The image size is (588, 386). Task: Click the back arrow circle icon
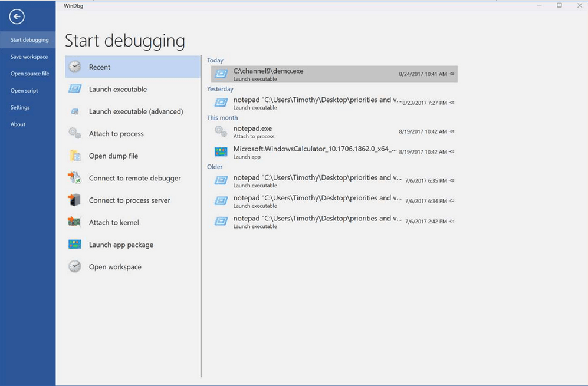[17, 17]
